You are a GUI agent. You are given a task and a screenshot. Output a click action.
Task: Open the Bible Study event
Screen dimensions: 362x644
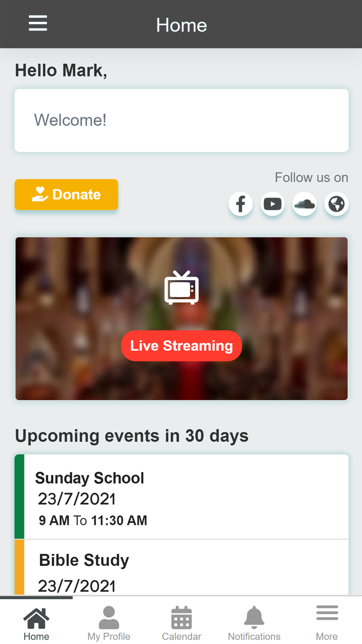point(181,567)
